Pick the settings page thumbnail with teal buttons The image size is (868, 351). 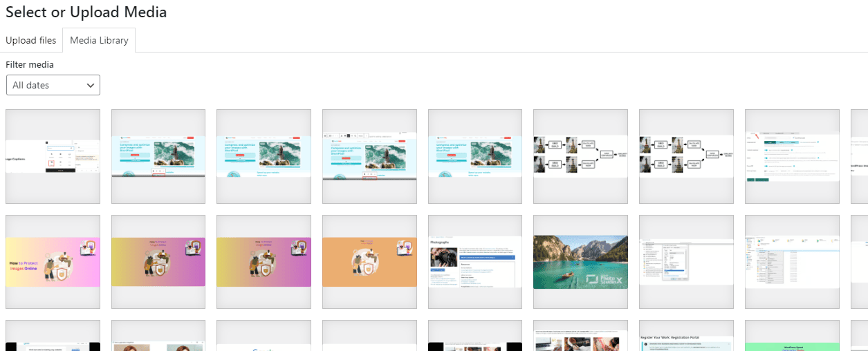click(x=792, y=156)
